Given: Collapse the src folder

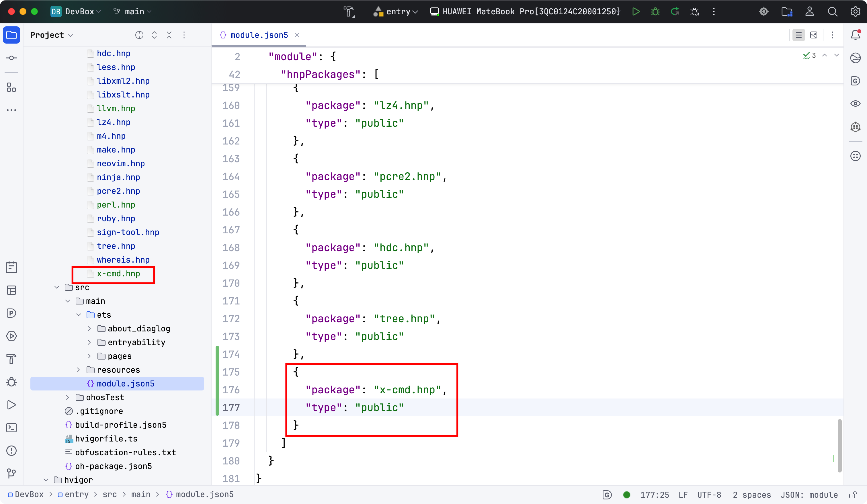Looking at the screenshot, I should (x=57, y=287).
